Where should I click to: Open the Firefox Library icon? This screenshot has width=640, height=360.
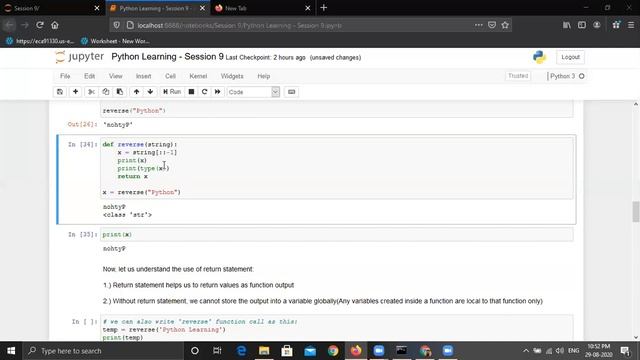tap(567, 25)
